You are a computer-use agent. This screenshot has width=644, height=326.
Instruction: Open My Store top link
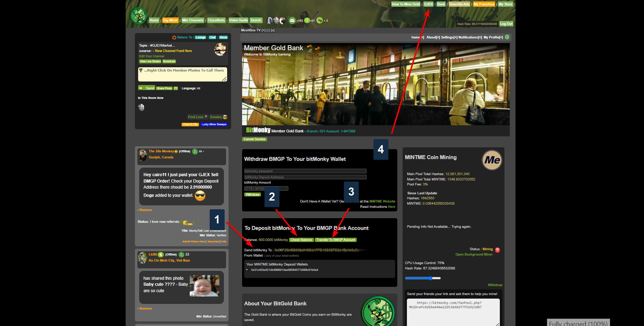(x=506, y=4)
